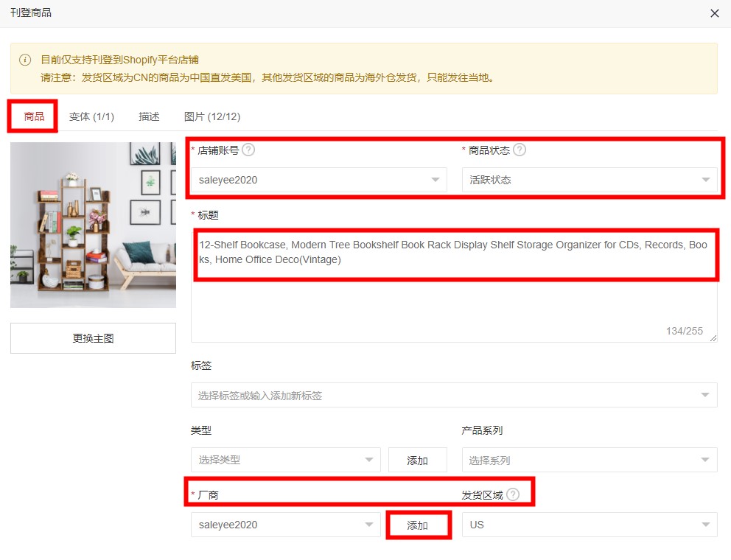The height and width of the screenshot is (560, 731).
Task: Close the 刊登商品 dialog
Action: [x=714, y=13]
